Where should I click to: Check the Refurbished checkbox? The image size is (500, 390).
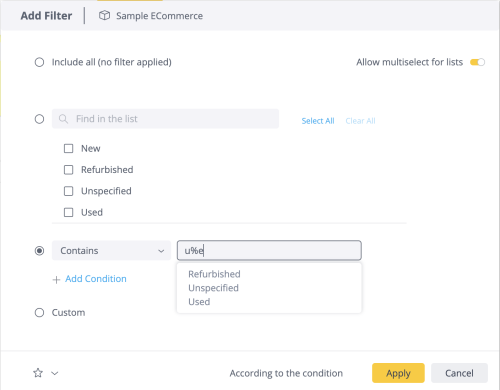(x=68, y=170)
